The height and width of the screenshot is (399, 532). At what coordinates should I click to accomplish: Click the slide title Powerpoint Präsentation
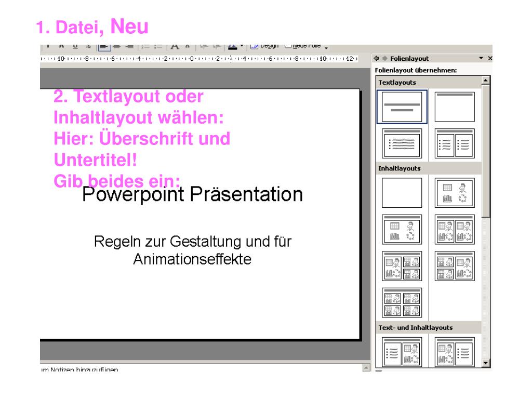click(192, 194)
